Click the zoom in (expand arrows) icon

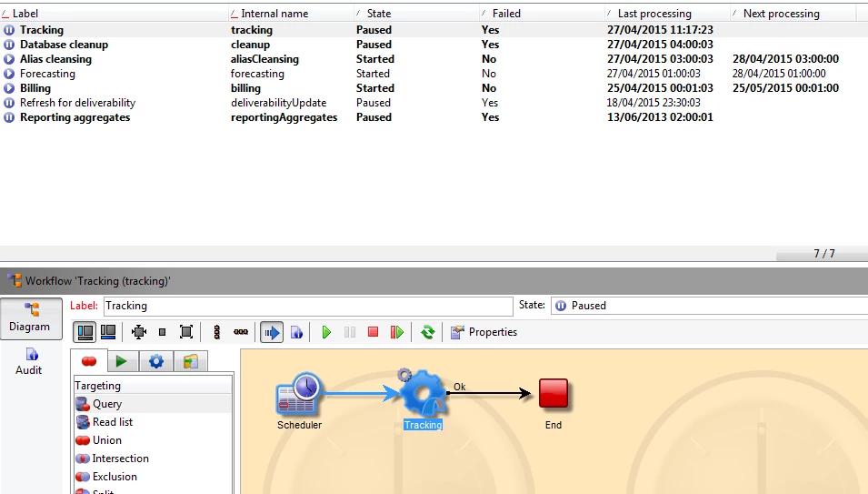(139, 332)
